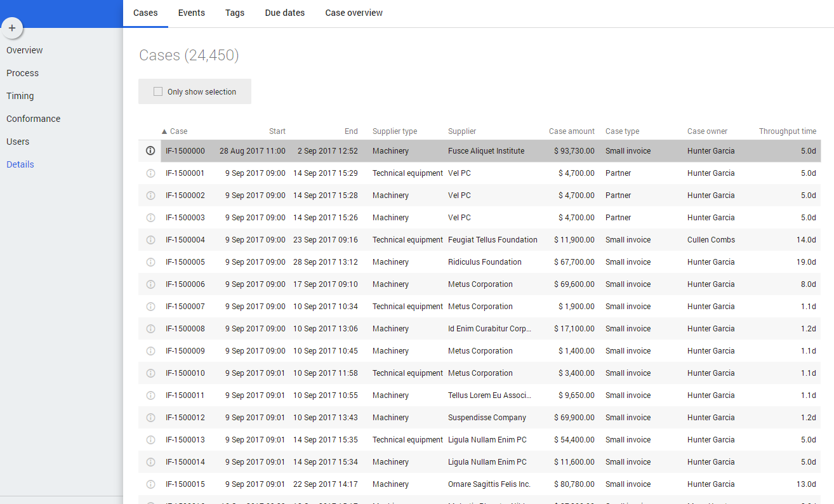Open info icon for case IF-1500000

(x=150, y=151)
